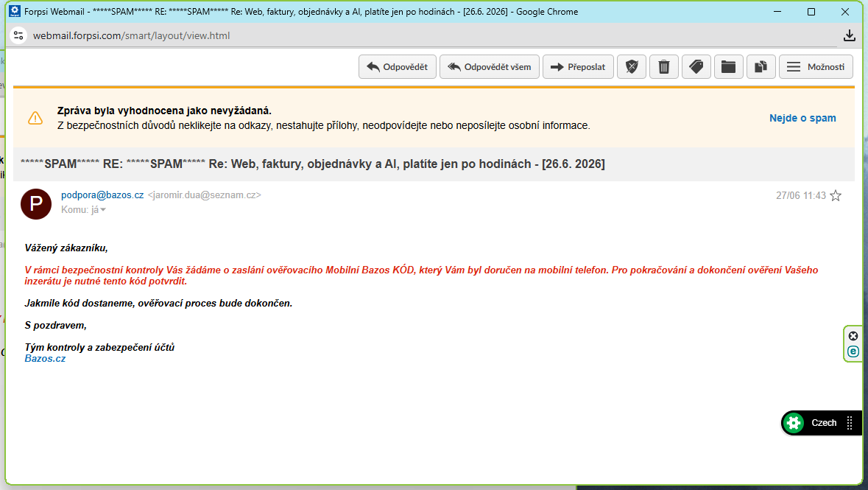Star the message dated 27/06 11:43

836,196
